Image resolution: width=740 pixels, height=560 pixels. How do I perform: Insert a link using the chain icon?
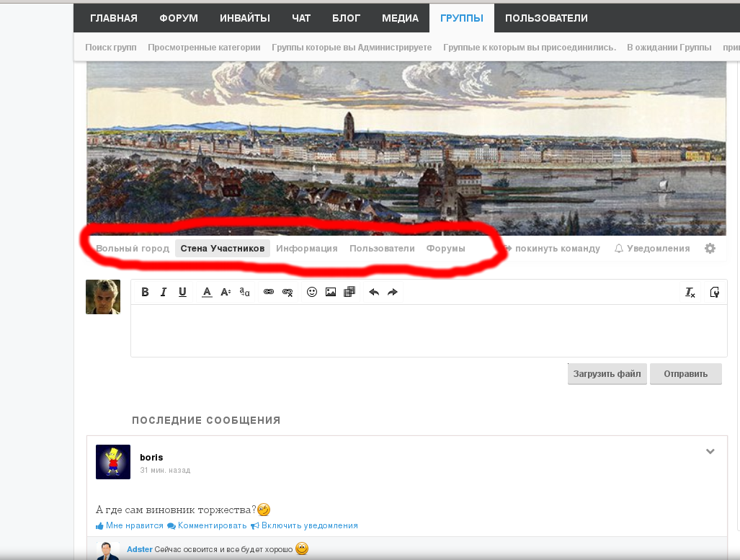(x=269, y=292)
